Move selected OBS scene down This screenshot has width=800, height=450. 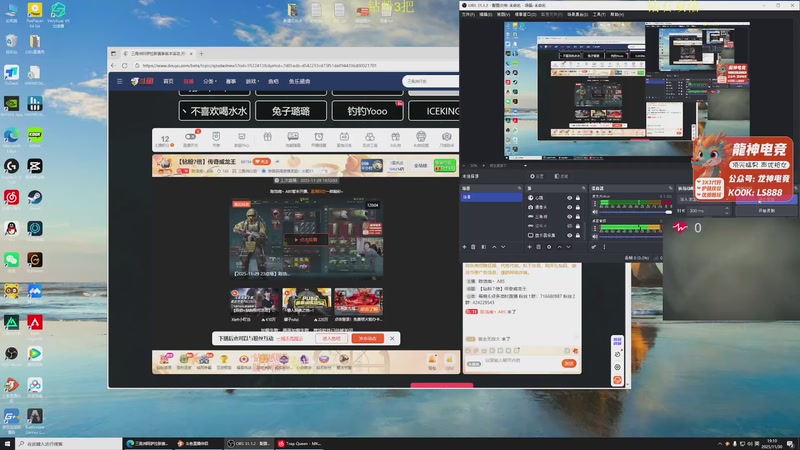click(x=503, y=247)
